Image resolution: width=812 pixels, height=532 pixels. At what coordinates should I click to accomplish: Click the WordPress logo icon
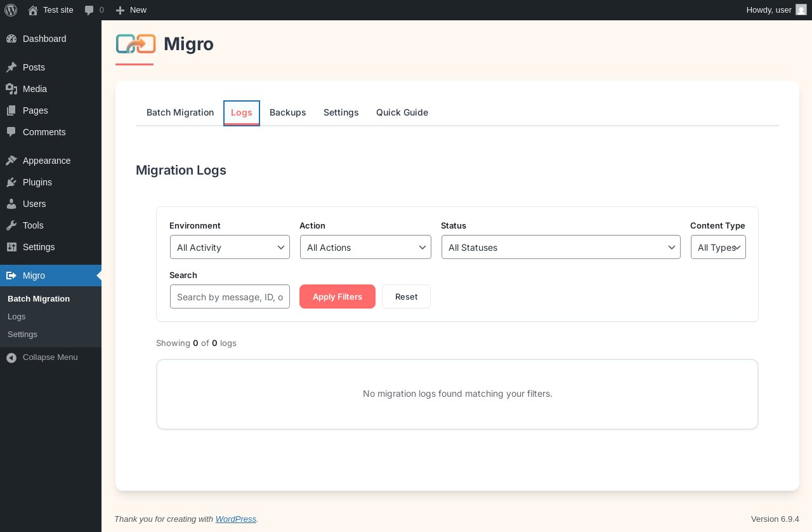11,10
